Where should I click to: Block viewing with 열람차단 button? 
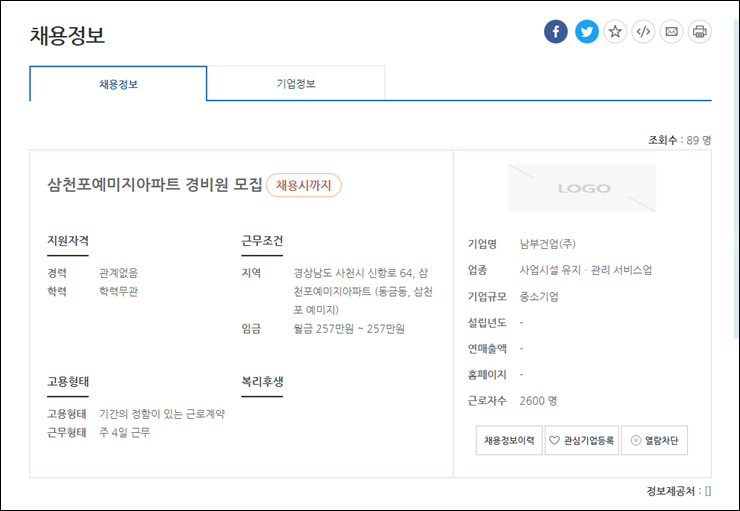[654, 440]
